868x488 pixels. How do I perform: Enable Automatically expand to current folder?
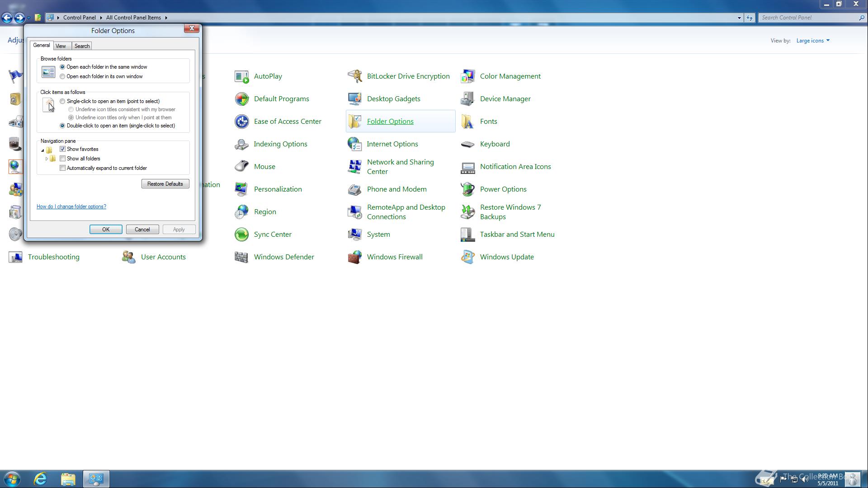point(63,168)
